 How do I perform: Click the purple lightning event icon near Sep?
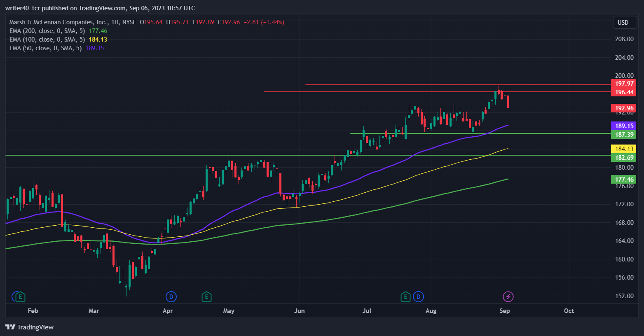pos(508,296)
